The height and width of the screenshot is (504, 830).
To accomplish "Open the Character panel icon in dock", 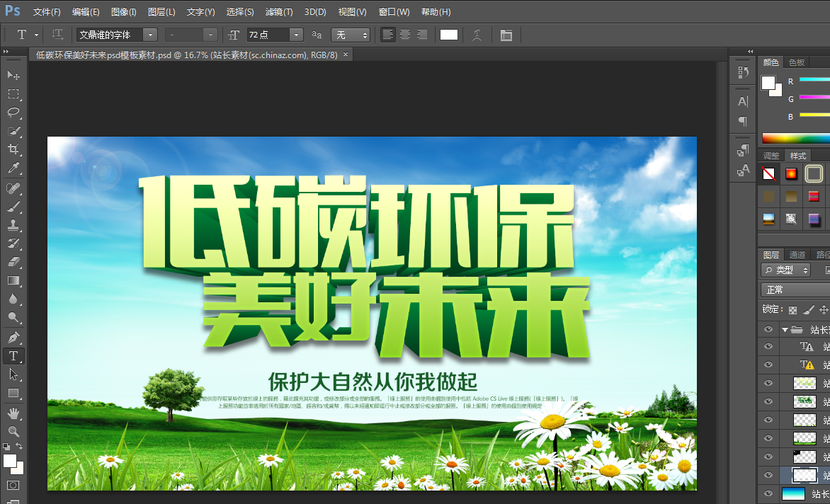I will tap(743, 101).
